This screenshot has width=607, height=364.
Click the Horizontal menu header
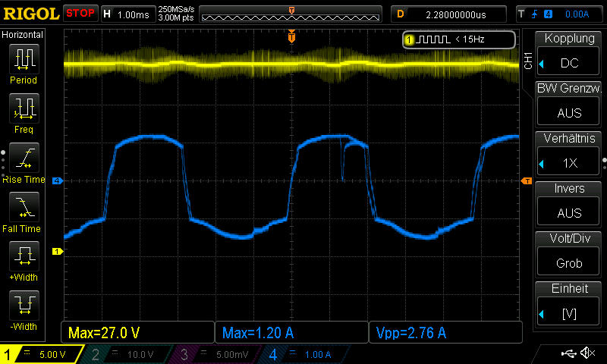point(23,35)
